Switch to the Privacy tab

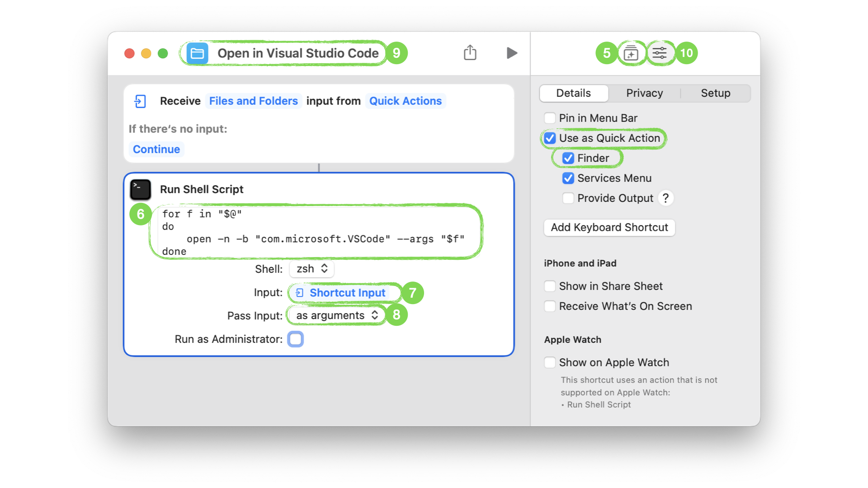(644, 93)
